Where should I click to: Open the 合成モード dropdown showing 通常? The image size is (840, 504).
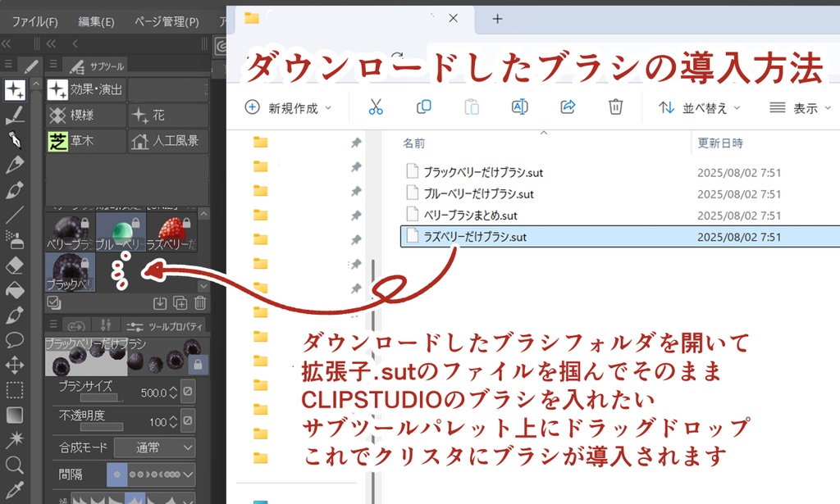(153, 448)
